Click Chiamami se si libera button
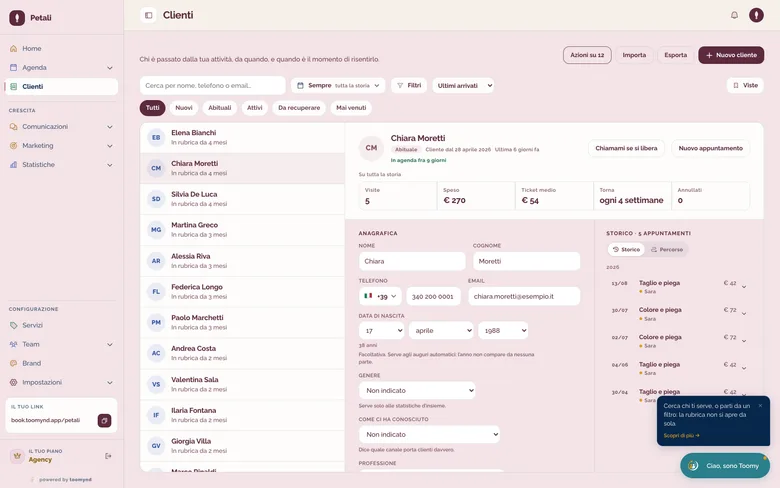The image size is (780, 488). pyautogui.click(x=626, y=148)
